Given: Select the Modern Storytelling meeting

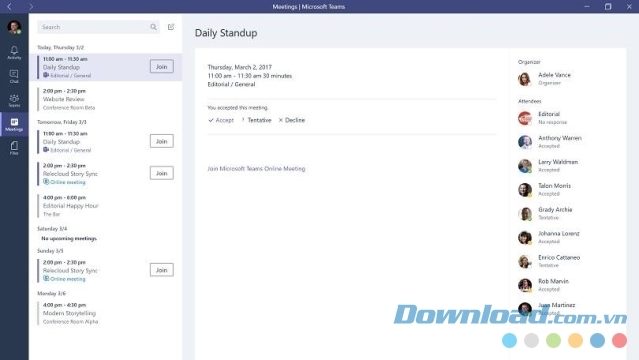Looking at the screenshot, I should pos(106,313).
